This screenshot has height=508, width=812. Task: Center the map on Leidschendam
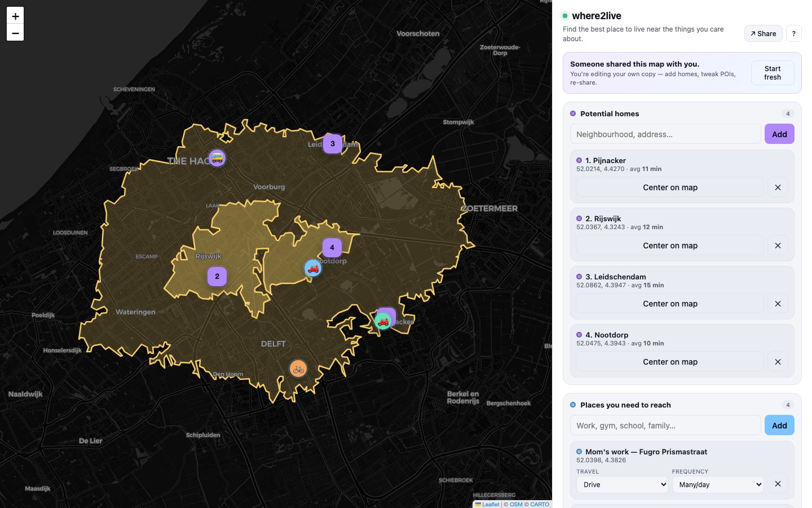tap(670, 304)
